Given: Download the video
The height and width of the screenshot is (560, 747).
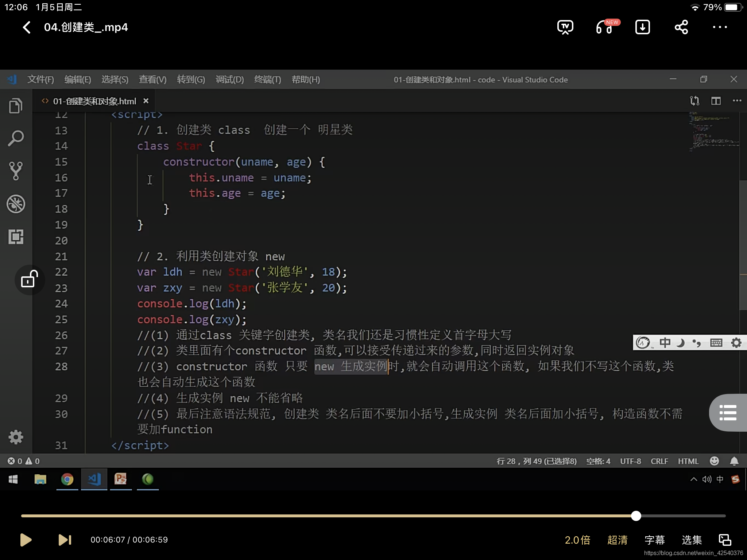Looking at the screenshot, I should [x=642, y=27].
